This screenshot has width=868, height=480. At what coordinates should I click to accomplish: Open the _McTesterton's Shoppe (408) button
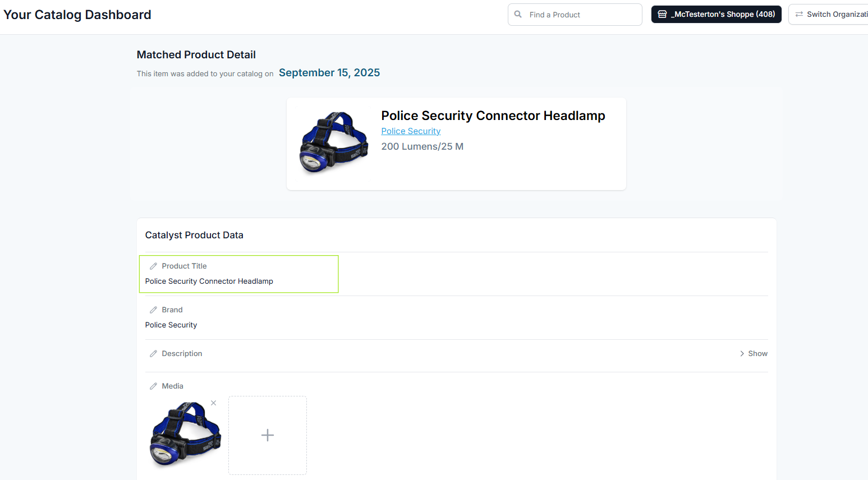pos(716,15)
